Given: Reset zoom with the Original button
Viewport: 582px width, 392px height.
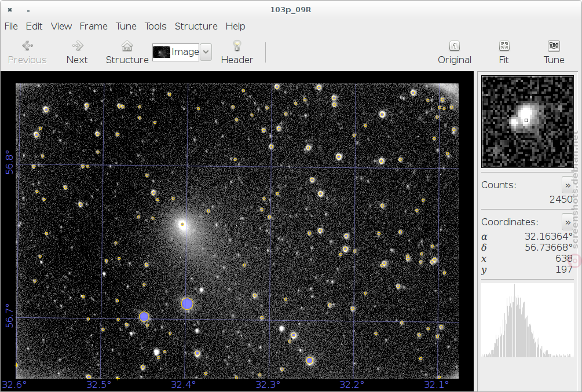Looking at the screenshot, I should (x=455, y=52).
